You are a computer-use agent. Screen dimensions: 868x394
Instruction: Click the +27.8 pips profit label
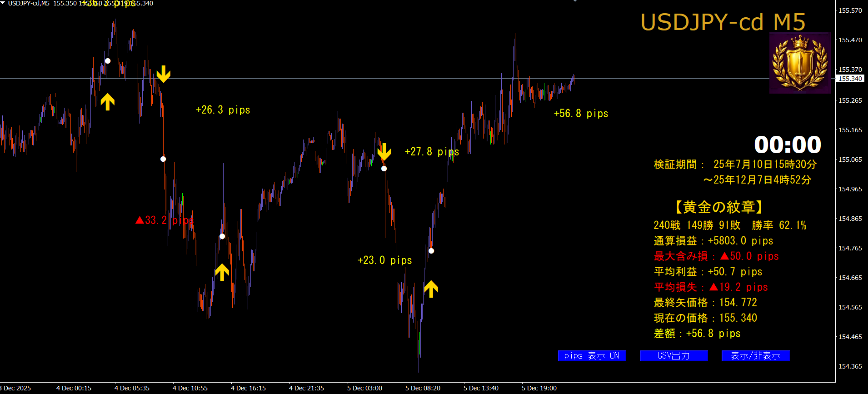432,152
